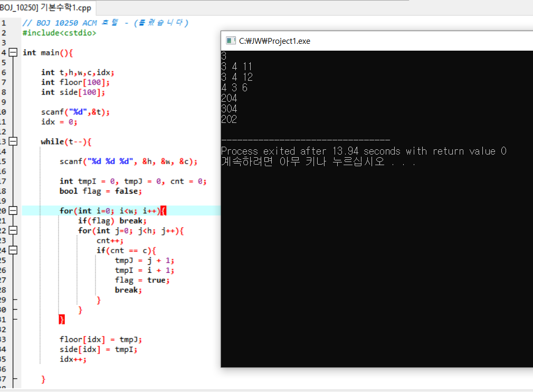Image resolution: width=533 pixels, height=392 pixels.
Task: Click the 'side[idx] = tmpI;' line
Action: click(98, 349)
